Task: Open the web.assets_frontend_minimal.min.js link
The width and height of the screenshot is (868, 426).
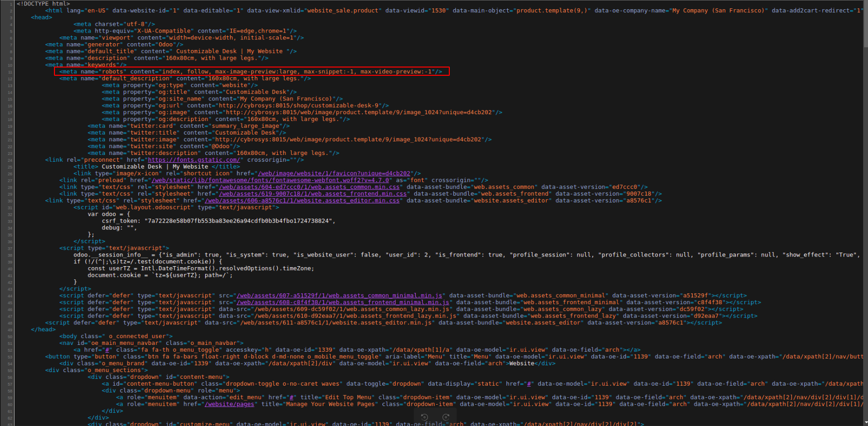Action: [x=343, y=302]
